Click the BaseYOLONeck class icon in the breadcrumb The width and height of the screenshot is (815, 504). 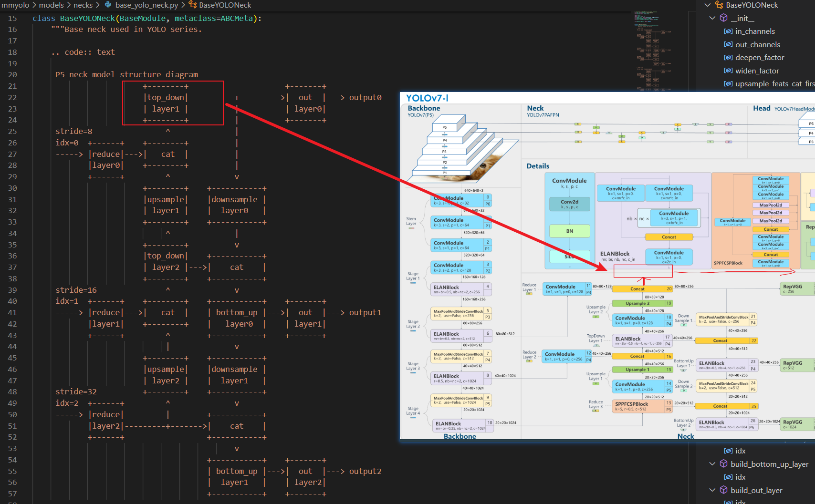tap(192, 5)
